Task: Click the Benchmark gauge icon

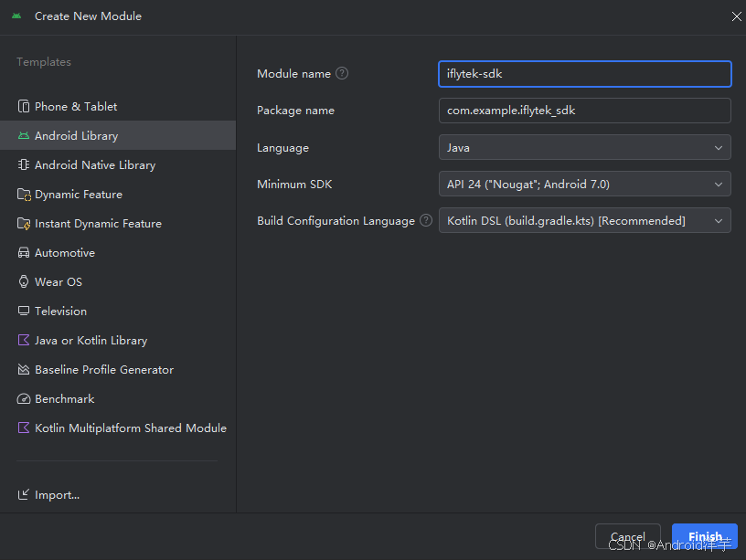Action: (x=24, y=399)
